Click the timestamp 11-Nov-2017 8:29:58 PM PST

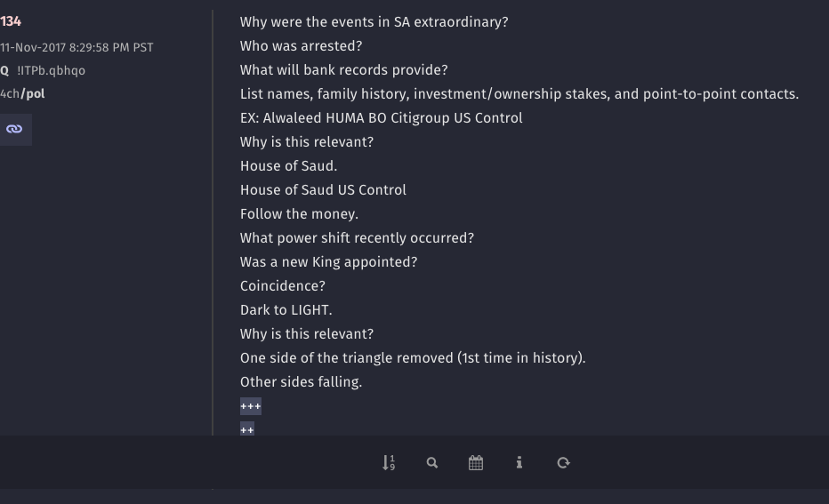pos(76,47)
